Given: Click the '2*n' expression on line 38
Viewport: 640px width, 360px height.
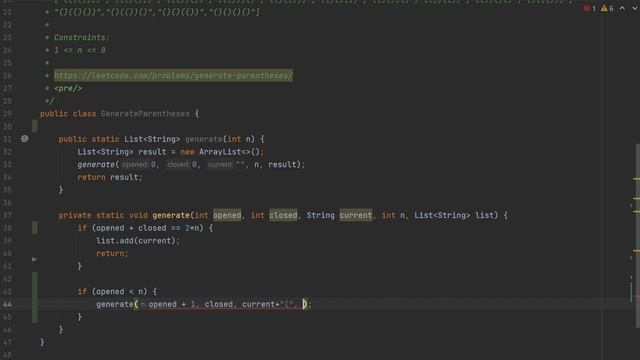Looking at the screenshot, I should coord(191,228).
